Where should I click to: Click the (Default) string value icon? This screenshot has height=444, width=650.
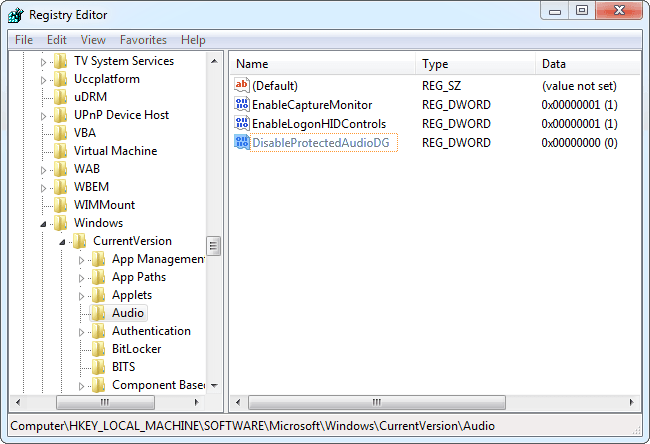[x=242, y=85]
